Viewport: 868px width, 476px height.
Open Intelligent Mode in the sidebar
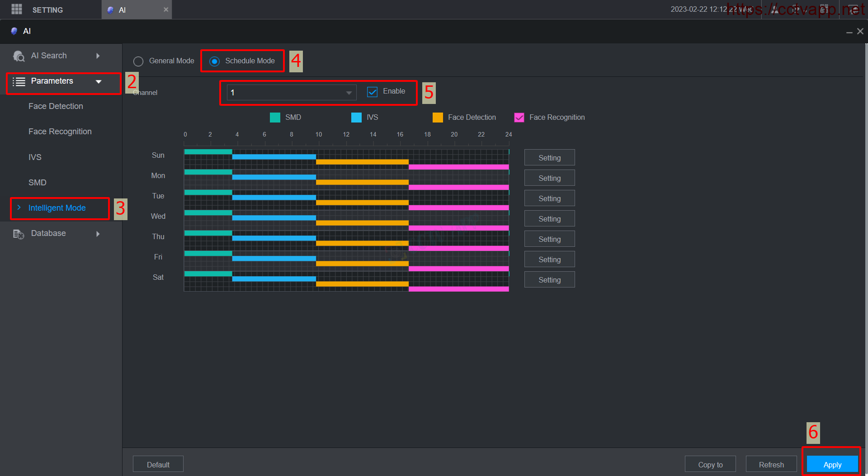[x=57, y=208]
